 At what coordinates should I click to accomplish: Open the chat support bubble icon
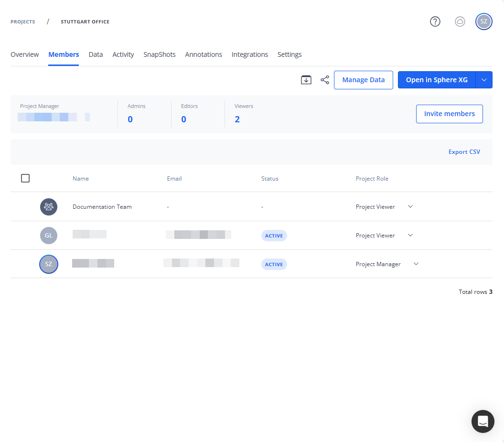[x=483, y=421]
